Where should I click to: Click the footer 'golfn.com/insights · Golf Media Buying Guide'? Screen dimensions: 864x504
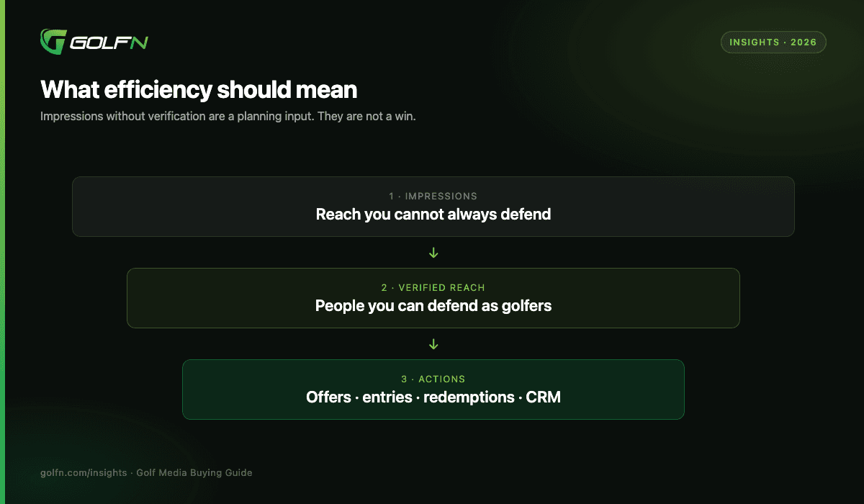[146, 473]
